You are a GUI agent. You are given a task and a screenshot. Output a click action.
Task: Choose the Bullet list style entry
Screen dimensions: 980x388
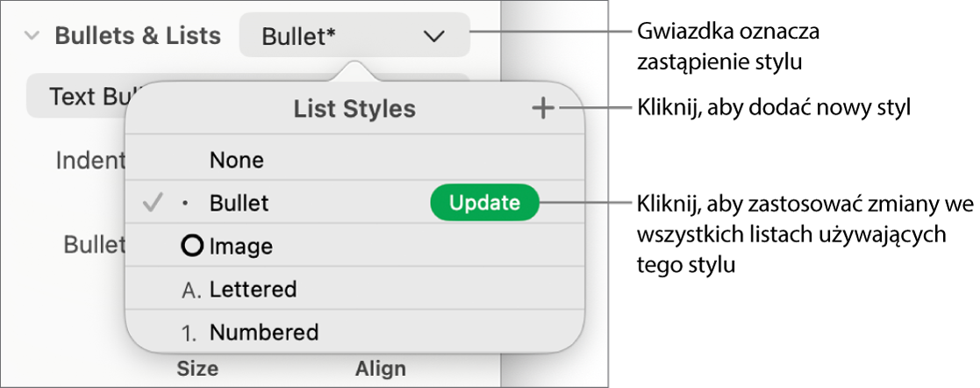(x=240, y=203)
